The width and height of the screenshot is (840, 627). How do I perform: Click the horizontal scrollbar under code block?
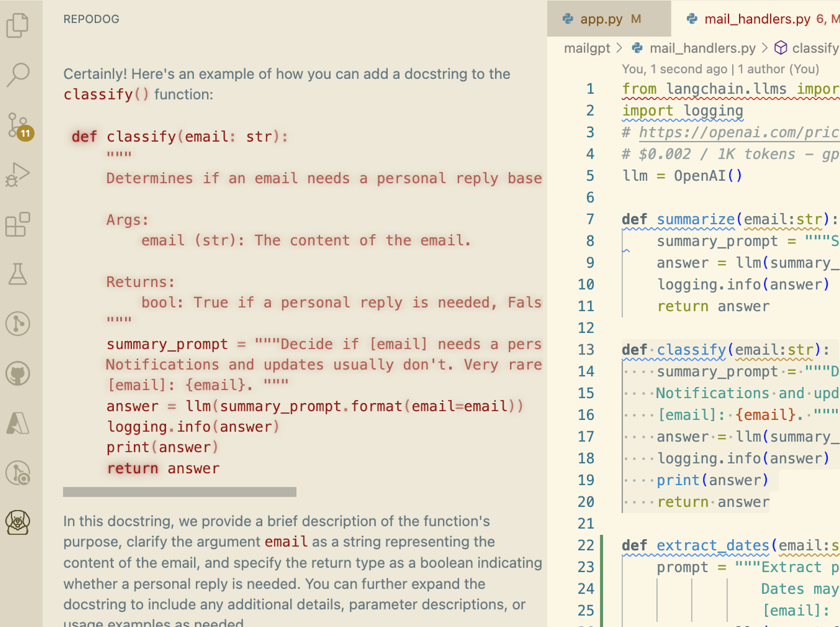pyautogui.click(x=179, y=492)
